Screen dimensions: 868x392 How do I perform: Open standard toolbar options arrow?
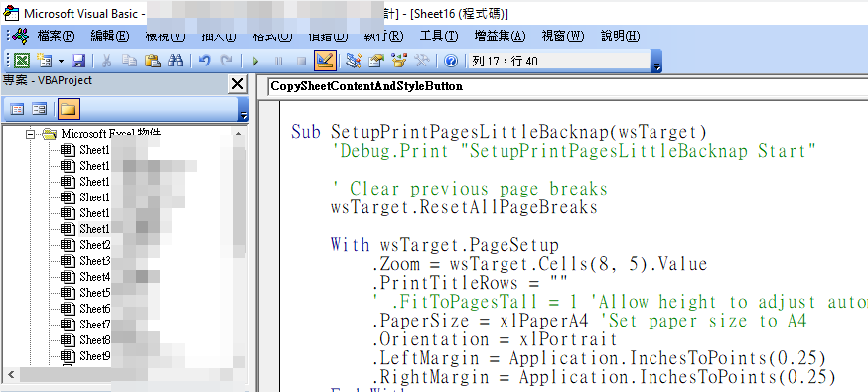coord(657,61)
